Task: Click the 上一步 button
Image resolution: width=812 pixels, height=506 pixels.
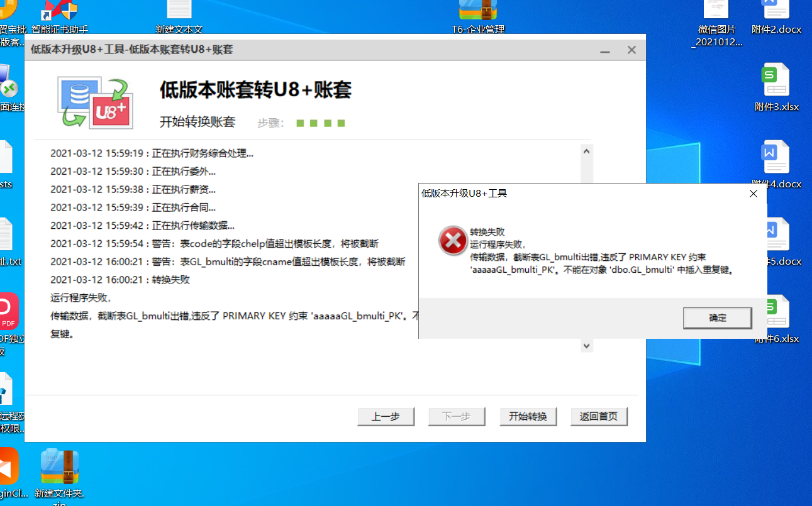Action: click(x=386, y=416)
